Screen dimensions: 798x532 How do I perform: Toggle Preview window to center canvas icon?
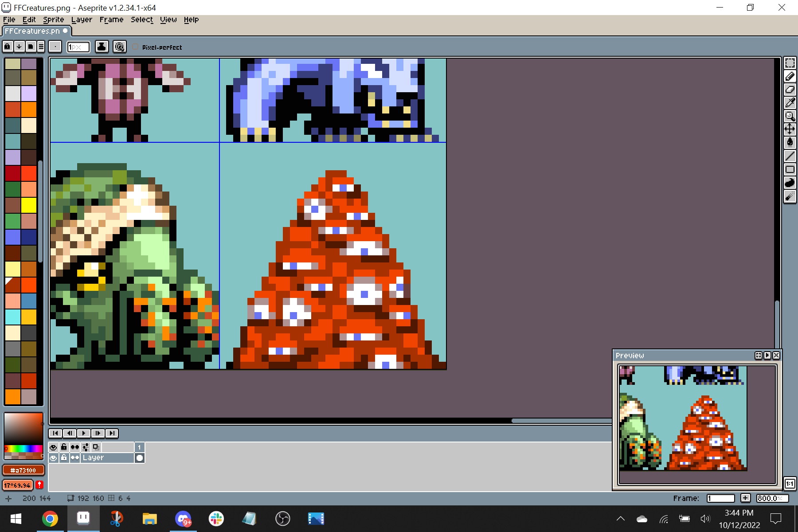click(x=759, y=356)
